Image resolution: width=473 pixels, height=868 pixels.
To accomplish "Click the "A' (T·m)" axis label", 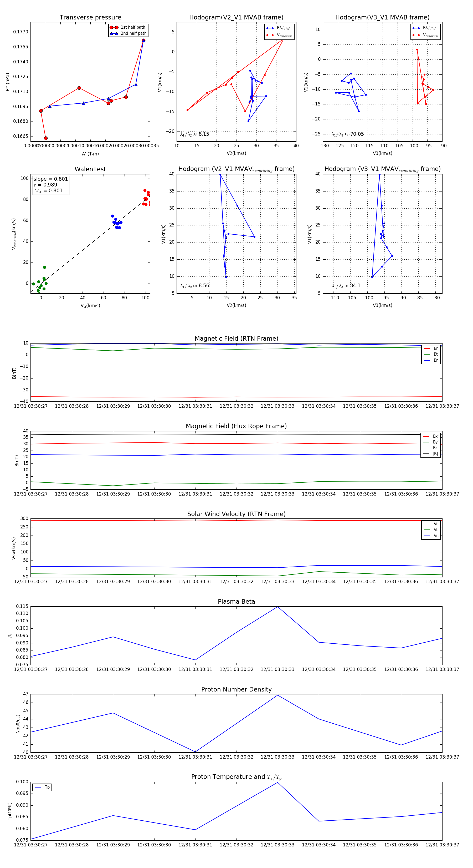I will coord(90,154).
